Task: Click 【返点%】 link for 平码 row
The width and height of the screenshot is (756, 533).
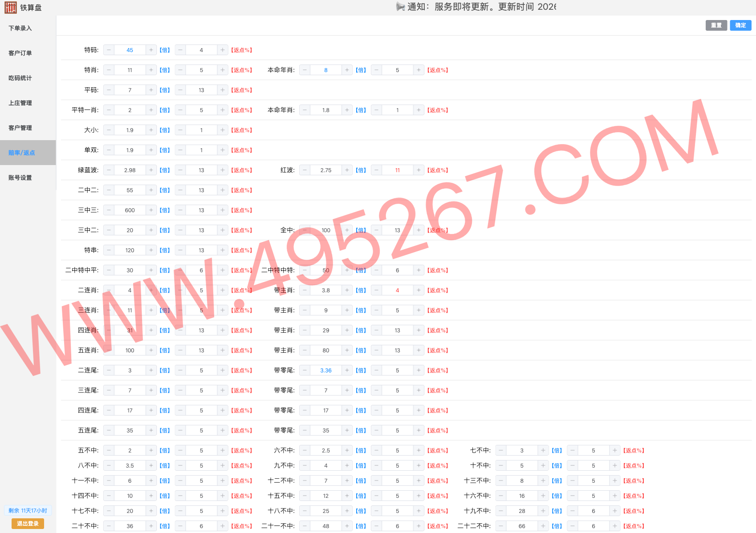Action: coord(242,90)
